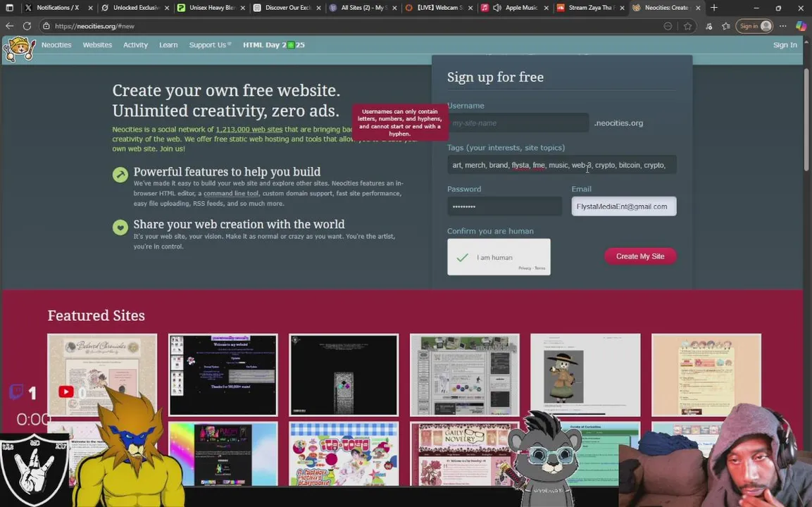Image resolution: width=812 pixels, height=507 pixels.
Task: Click the browser back arrow
Action: [x=9, y=26]
